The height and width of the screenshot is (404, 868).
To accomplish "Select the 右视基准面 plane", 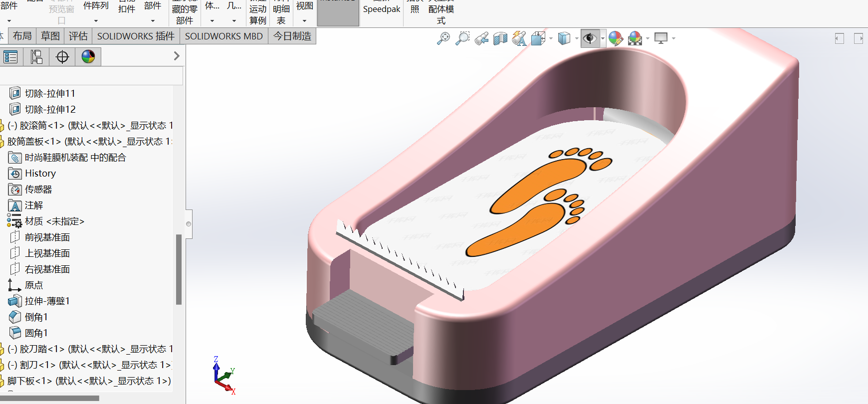I will (x=47, y=269).
